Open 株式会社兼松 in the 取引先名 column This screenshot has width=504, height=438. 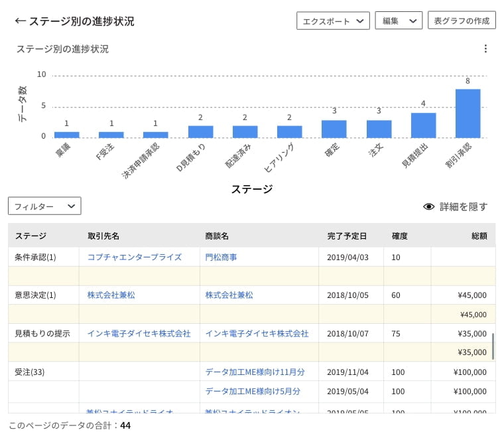pos(111,295)
